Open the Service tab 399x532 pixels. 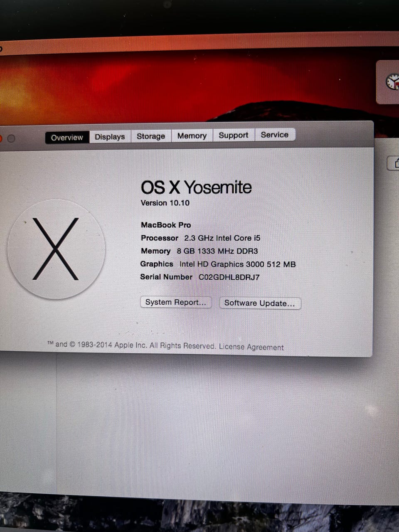coord(274,135)
